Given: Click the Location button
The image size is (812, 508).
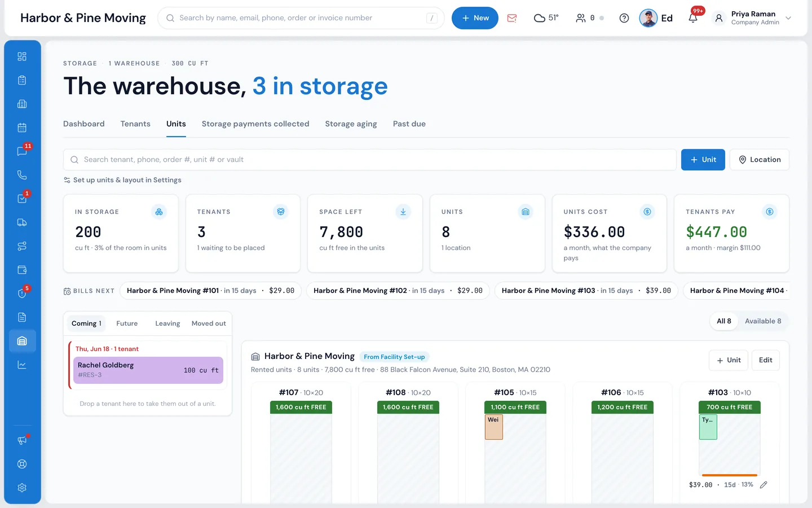Looking at the screenshot, I should click(x=760, y=160).
